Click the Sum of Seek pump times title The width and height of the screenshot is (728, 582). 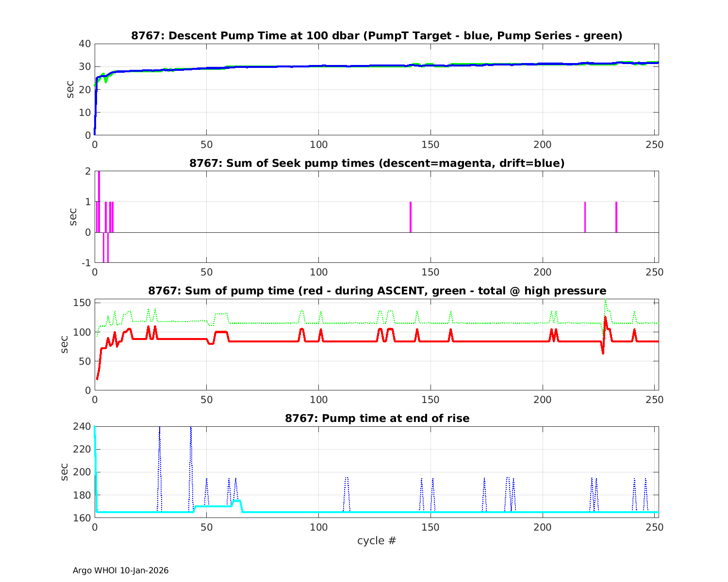[x=377, y=163]
